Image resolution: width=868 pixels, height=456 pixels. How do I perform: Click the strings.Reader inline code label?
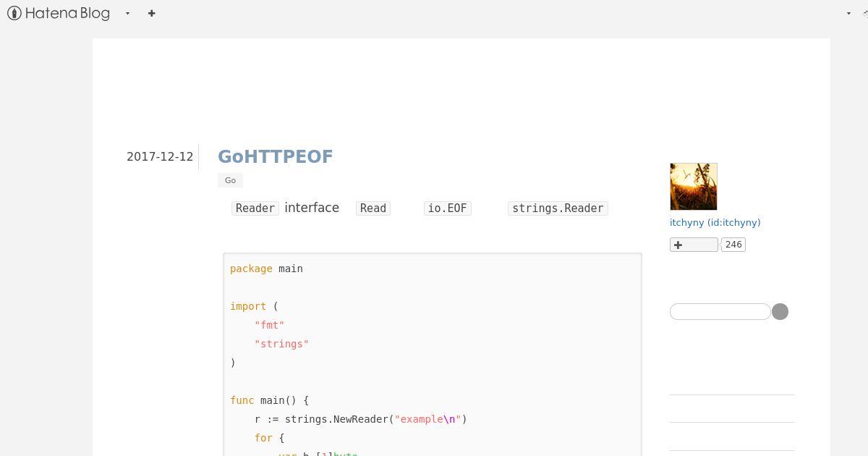558,208
